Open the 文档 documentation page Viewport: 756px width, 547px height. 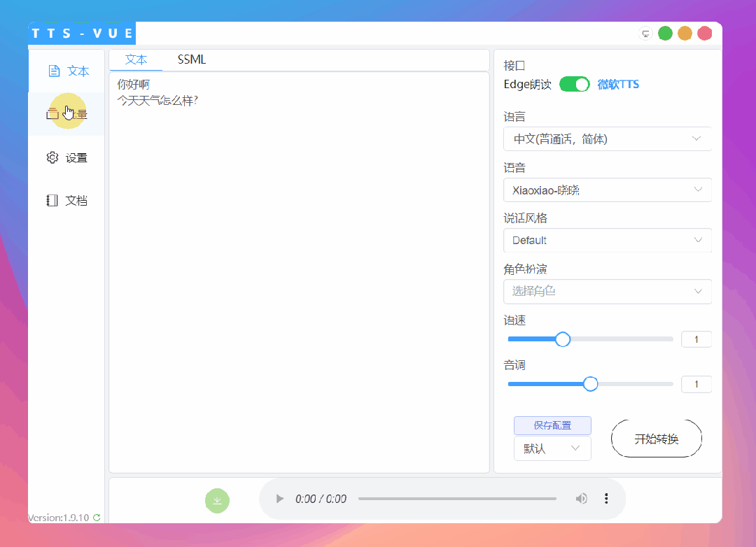coord(66,201)
